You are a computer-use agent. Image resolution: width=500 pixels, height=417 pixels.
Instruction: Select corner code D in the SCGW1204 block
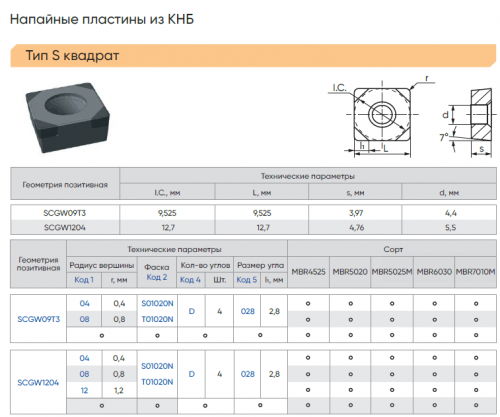(192, 374)
